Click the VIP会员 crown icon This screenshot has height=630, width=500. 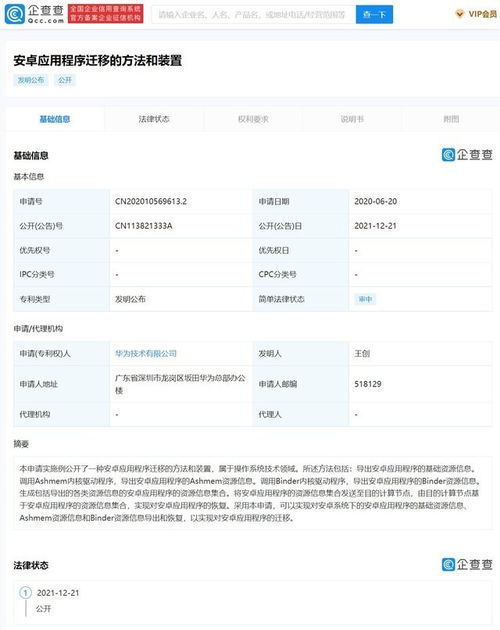point(459,14)
